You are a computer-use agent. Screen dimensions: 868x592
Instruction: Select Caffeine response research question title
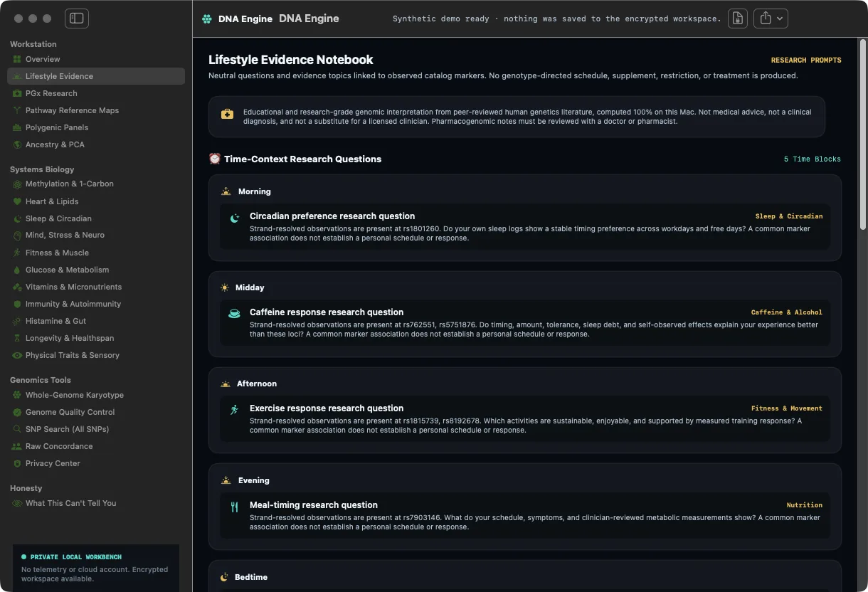pyautogui.click(x=327, y=312)
